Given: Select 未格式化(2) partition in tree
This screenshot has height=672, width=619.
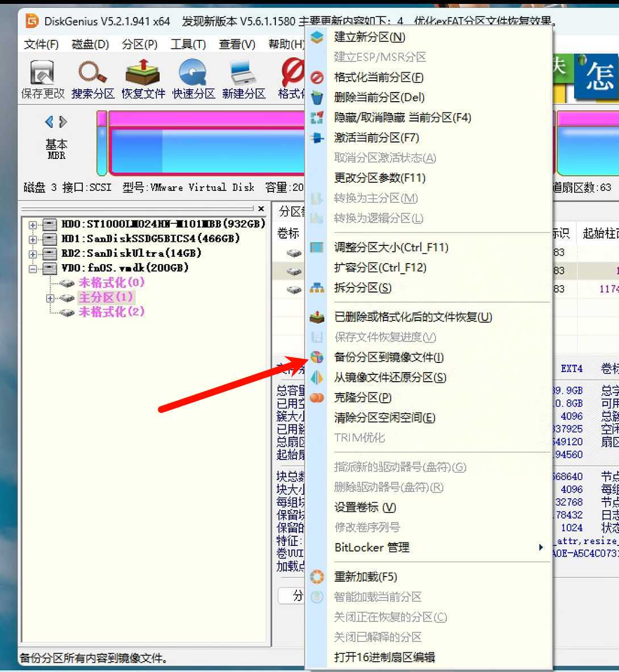Looking at the screenshot, I should tap(111, 311).
